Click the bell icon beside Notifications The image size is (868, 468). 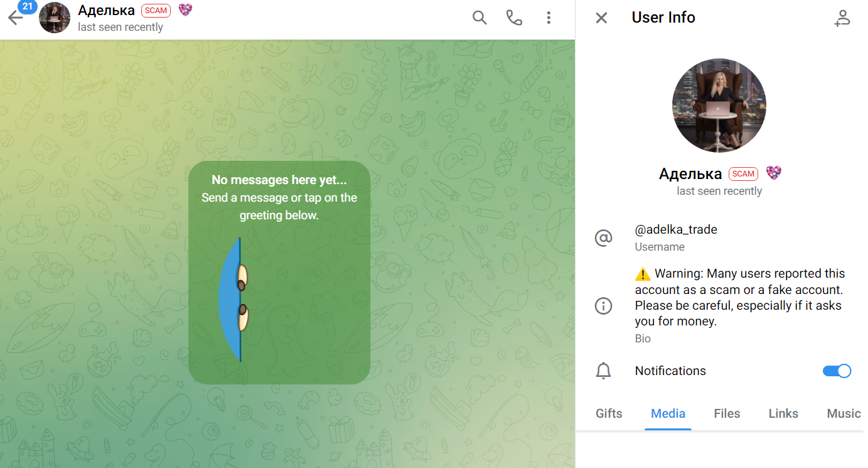pos(603,371)
